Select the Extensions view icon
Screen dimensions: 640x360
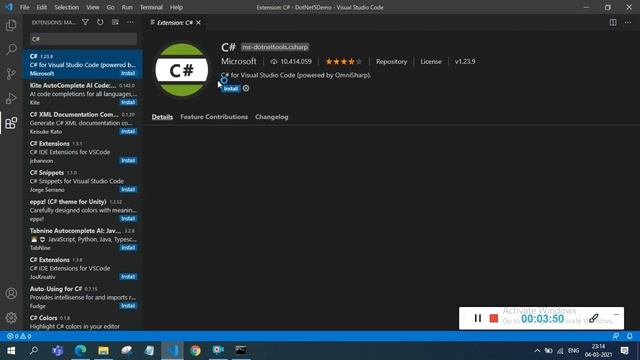click(11, 123)
